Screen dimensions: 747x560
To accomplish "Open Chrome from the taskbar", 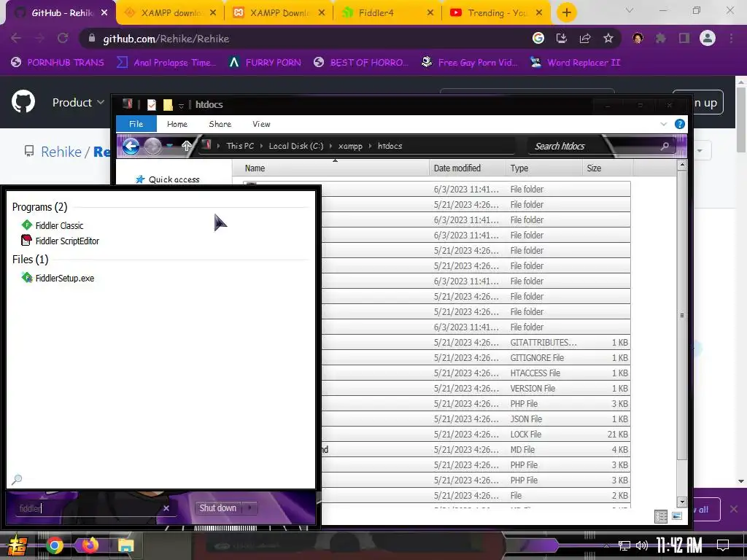I will (x=54, y=545).
